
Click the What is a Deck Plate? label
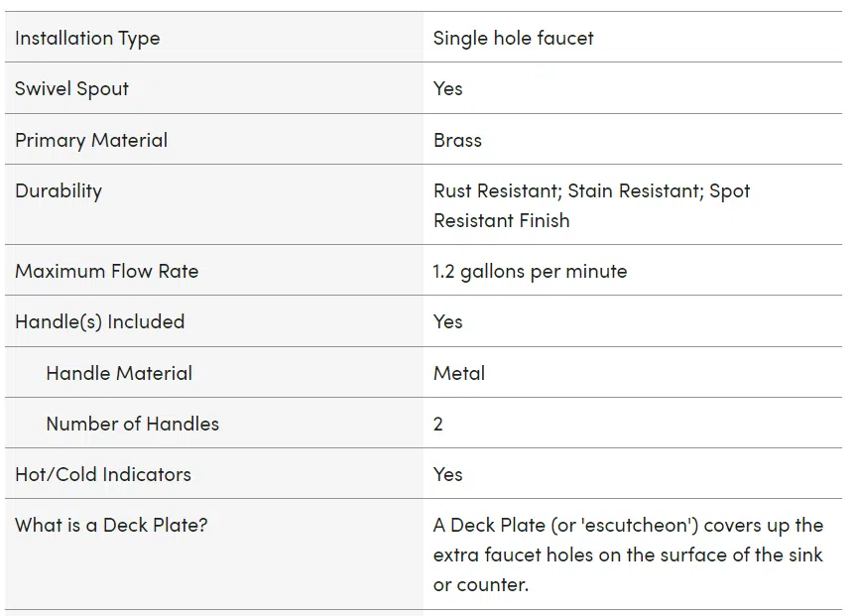(111, 525)
